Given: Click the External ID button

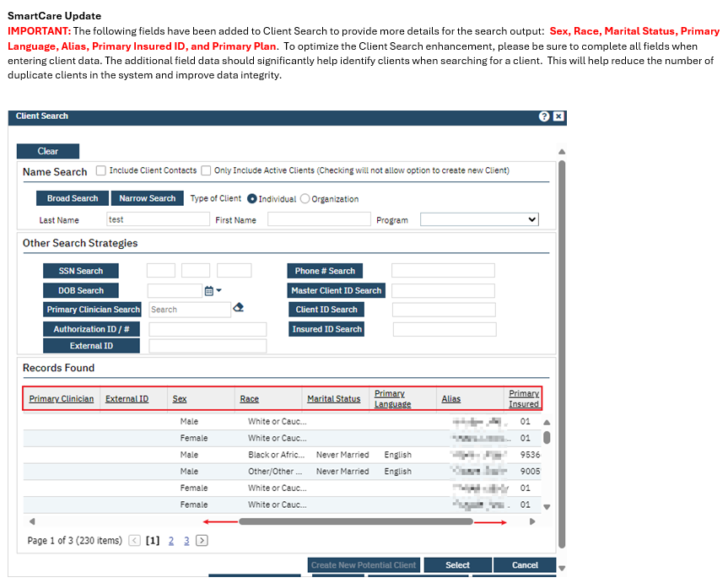Looking at the screenshot, I should pyautogui.click(x=91, y=346).
